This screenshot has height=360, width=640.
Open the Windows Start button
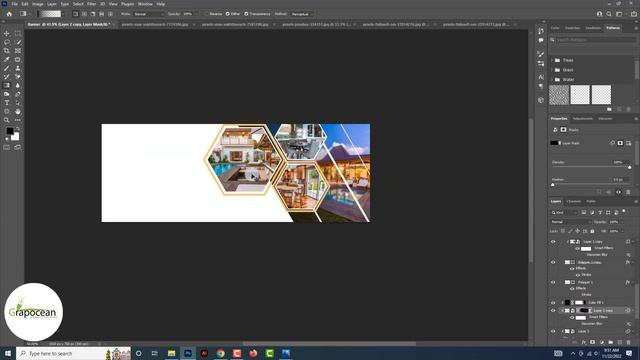click(8, 353)
